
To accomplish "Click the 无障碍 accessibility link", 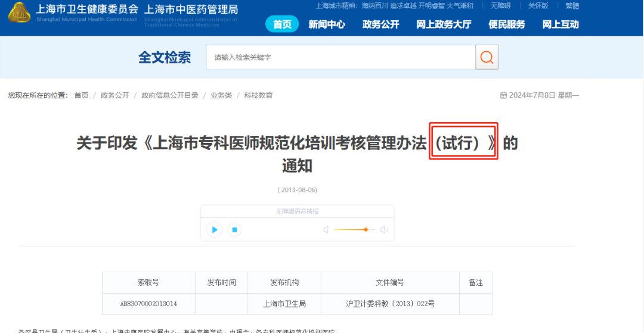I will [501, 6].
